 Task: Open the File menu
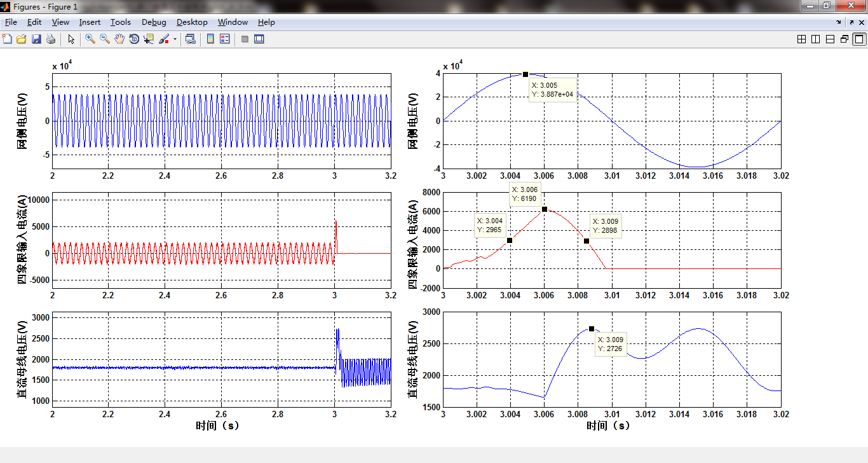point(11,22)
